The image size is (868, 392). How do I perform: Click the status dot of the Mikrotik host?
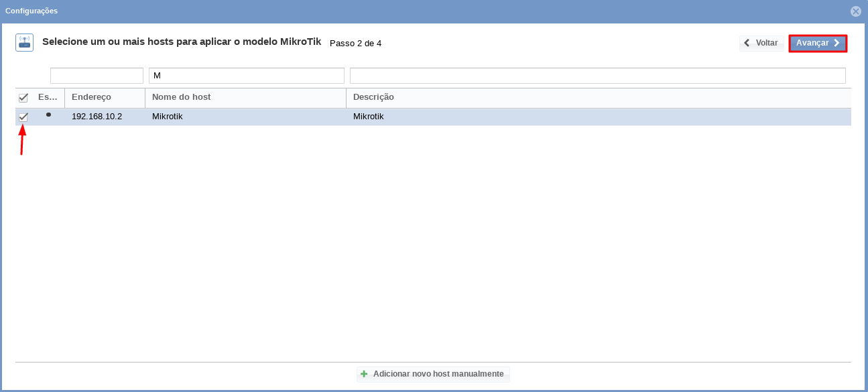point(48,115)
